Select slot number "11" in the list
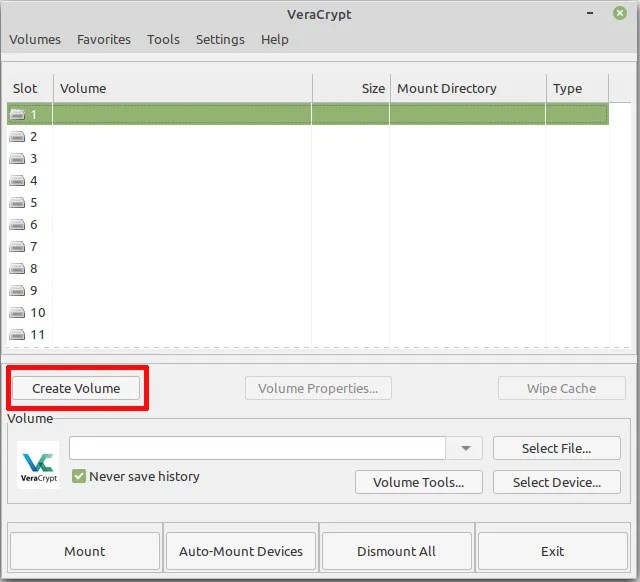This screenshot has height=582, width=640. [x=38, y=335]
